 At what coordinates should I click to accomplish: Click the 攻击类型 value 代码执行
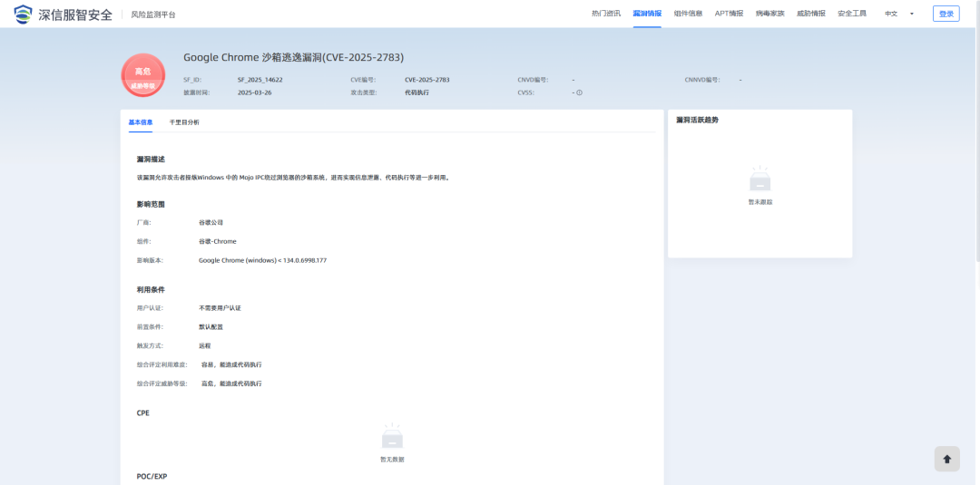(x=416, y=92)
